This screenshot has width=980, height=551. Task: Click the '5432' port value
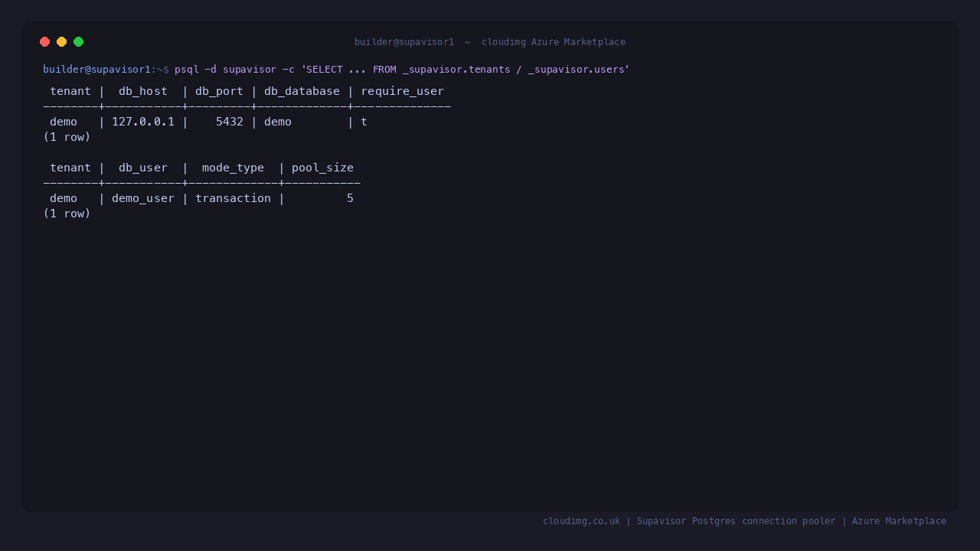[230, 122]
